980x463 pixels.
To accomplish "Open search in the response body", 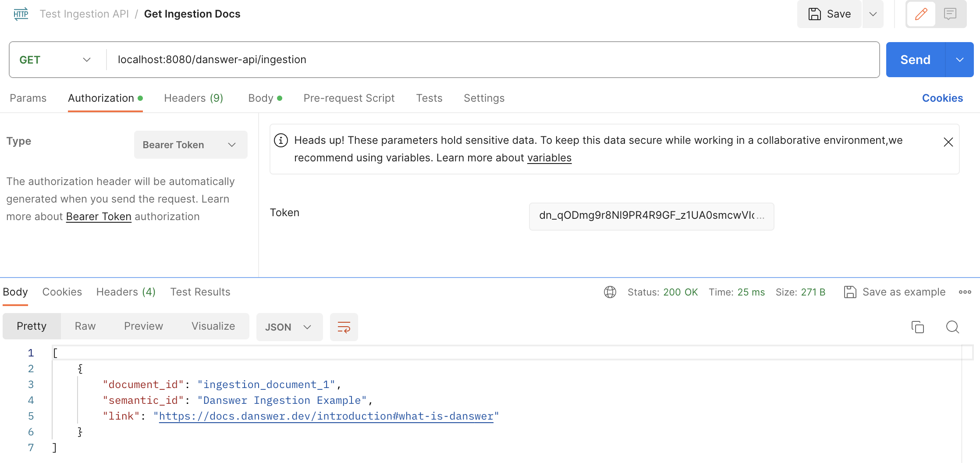I will [952, 327].
